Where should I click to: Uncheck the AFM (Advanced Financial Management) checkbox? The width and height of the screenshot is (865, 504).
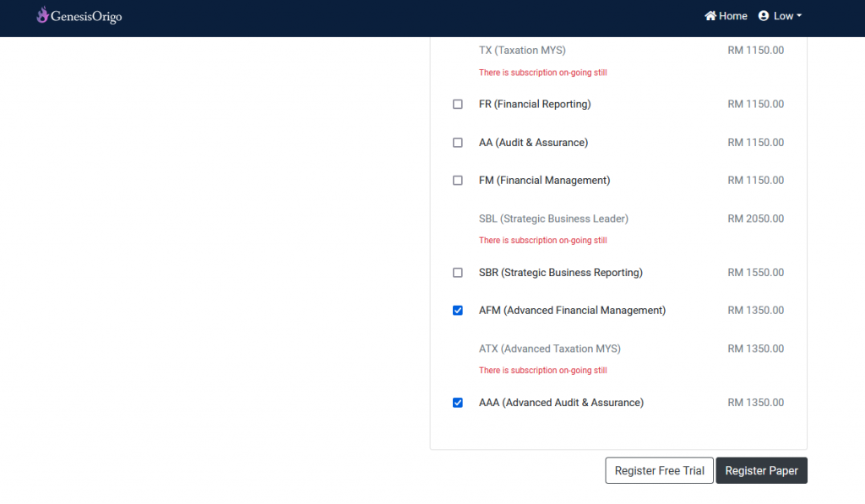point(457,311)
